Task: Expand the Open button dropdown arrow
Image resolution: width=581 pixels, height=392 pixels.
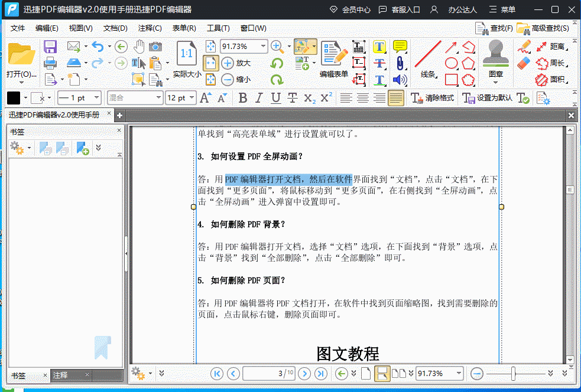Action: click(21, 83)
